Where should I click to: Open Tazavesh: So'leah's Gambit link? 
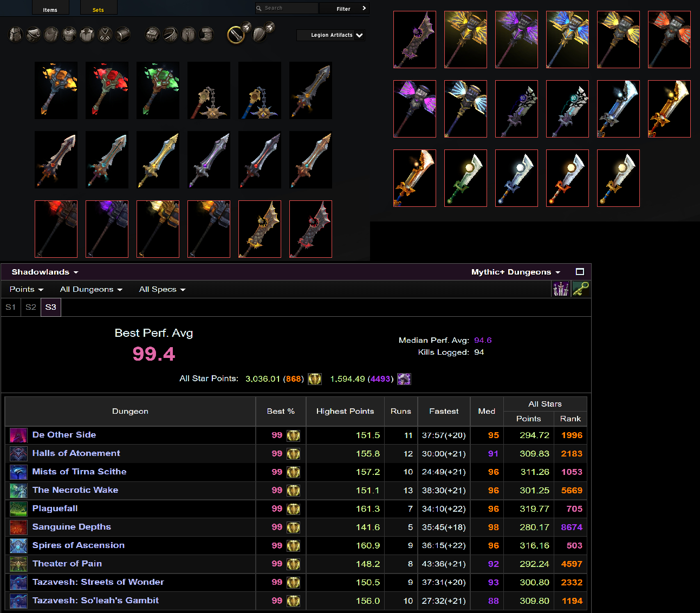click(x=95, y=601)
